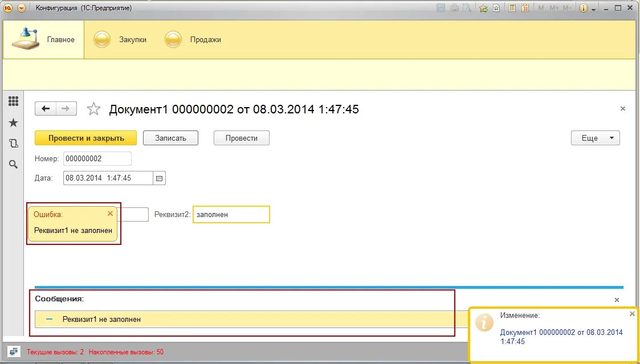Close the Сообщения panel
Image resolution: width=640 pixels, height=364 pixels.
pyautogui.click(x=617, y=300)
